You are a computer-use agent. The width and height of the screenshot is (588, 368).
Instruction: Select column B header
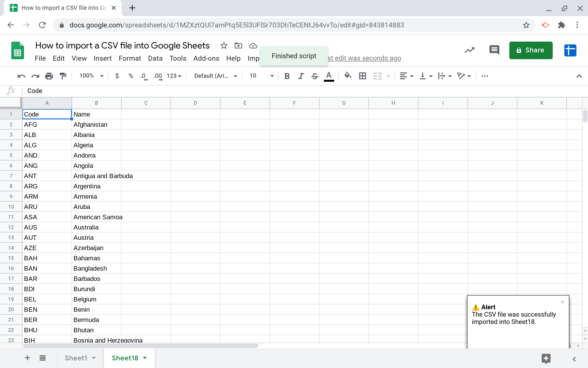click(x=96, y=103)
